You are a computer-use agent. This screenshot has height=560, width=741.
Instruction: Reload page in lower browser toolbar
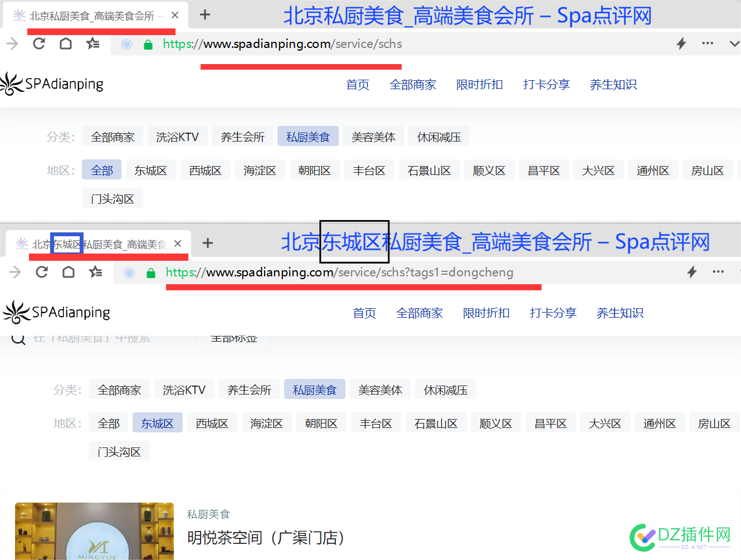(x=42, y=272)
